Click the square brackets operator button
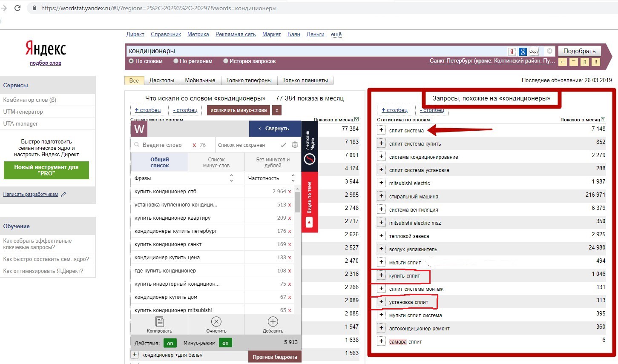The image size is (618, 364). (585, 62)
